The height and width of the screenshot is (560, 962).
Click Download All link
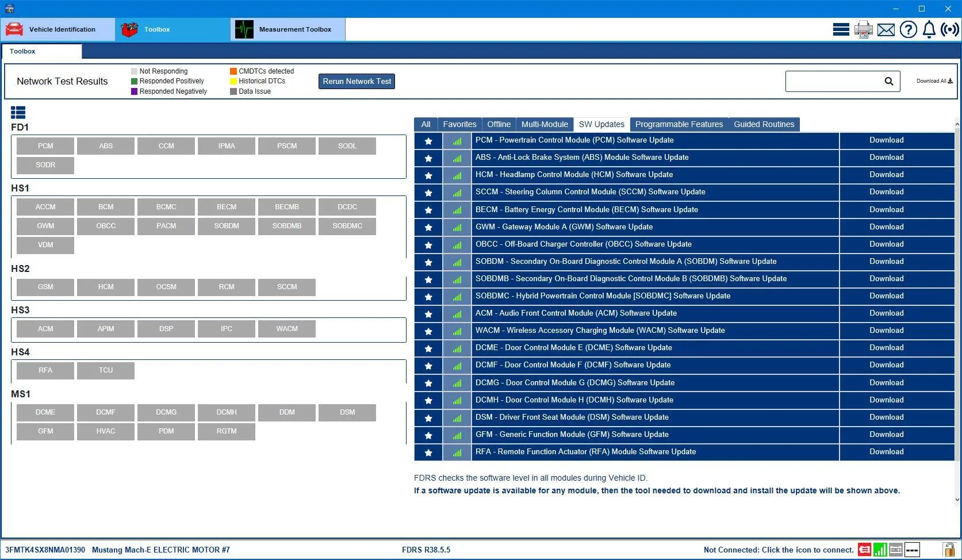point(934,81)
